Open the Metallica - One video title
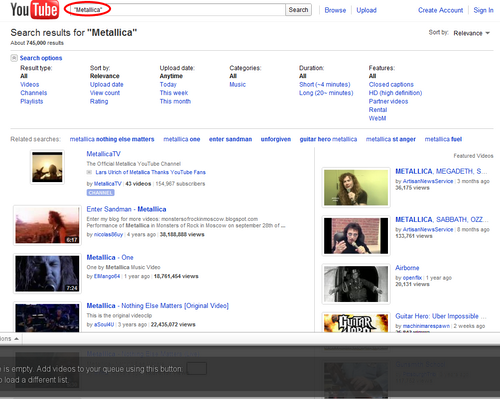This screenshot has width=500, height=399. (110, 257)
